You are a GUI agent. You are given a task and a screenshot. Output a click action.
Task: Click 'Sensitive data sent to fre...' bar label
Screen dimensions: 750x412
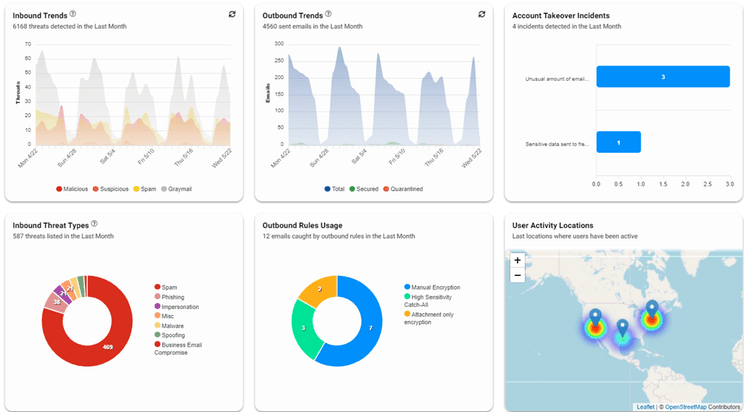pos(557,144)
